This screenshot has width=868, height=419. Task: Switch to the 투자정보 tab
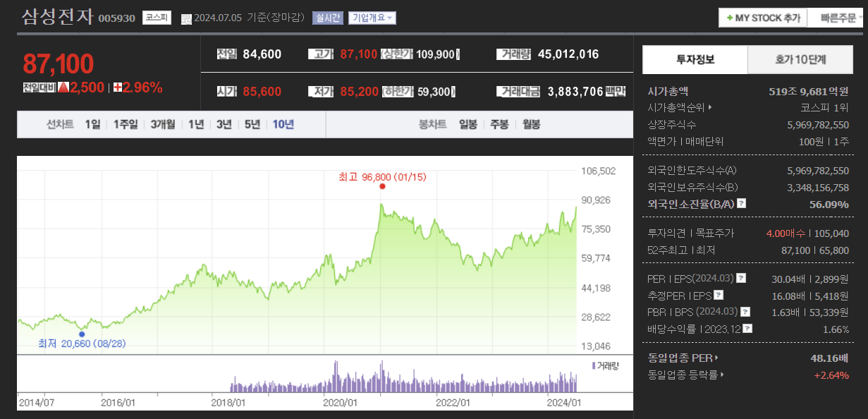(x=695, y=59)
